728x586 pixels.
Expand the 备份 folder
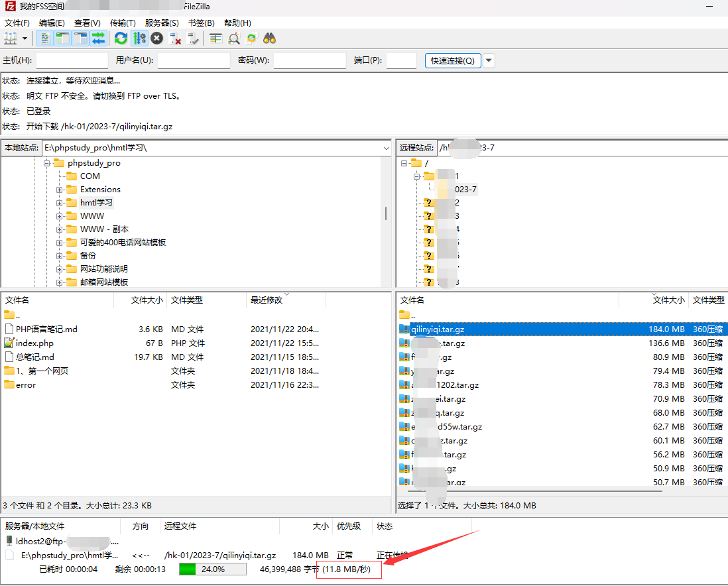pyautogui.click(x=60, y=256)
